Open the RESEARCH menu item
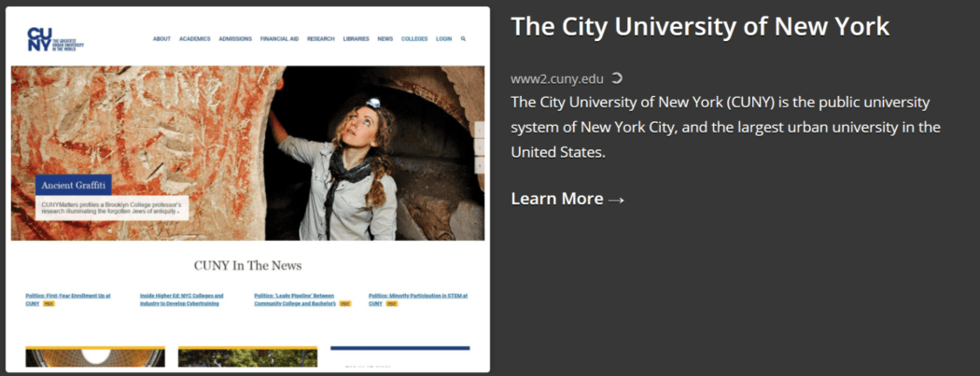Screen dimensions: 980x376 coord(321,39)
